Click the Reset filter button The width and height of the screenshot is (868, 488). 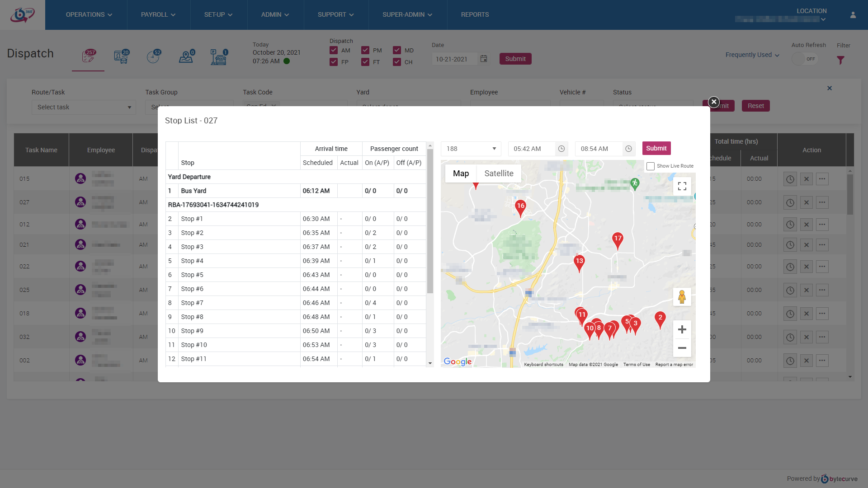tap(755, 106)
